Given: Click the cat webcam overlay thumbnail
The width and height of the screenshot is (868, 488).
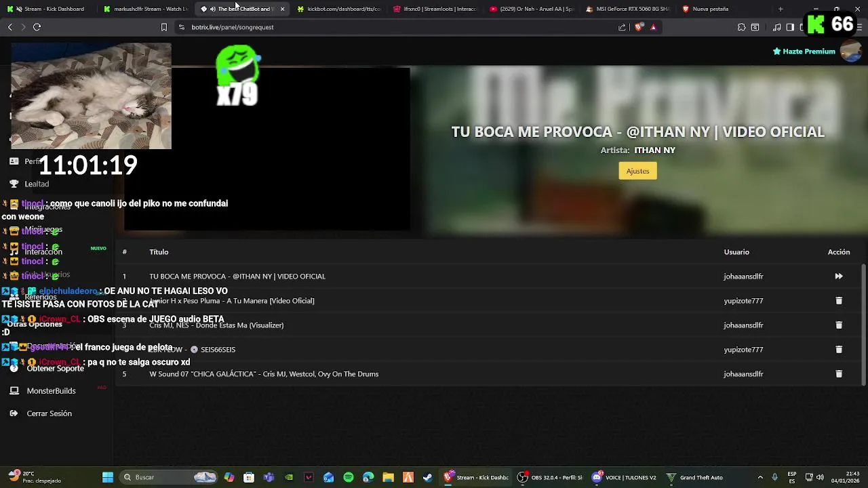Looking at the screenshot, I should [91, 96].
